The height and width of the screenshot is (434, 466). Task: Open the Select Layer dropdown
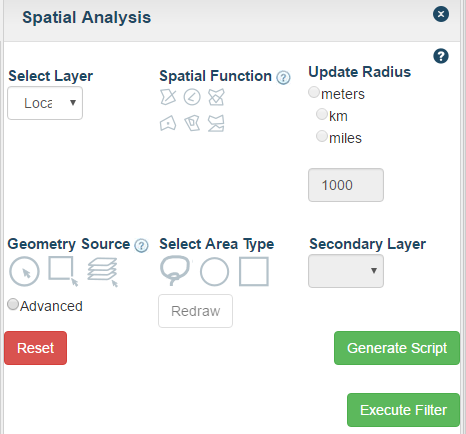coord(45,103)
